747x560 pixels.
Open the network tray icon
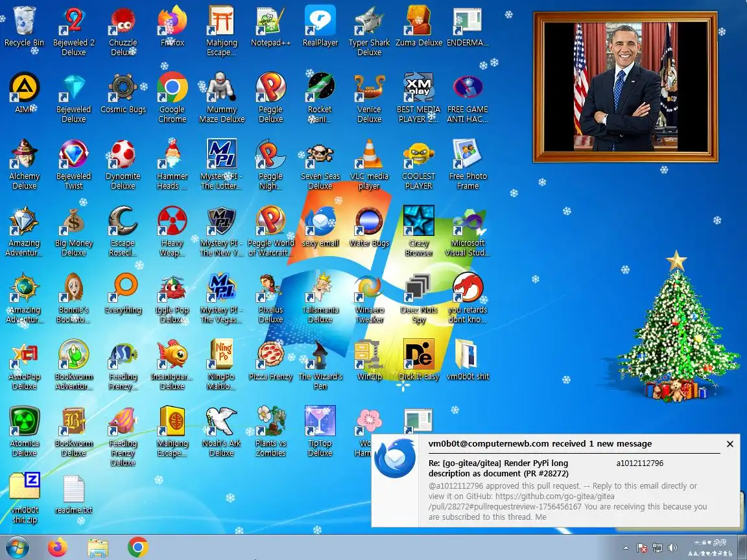tap(658, 548)
